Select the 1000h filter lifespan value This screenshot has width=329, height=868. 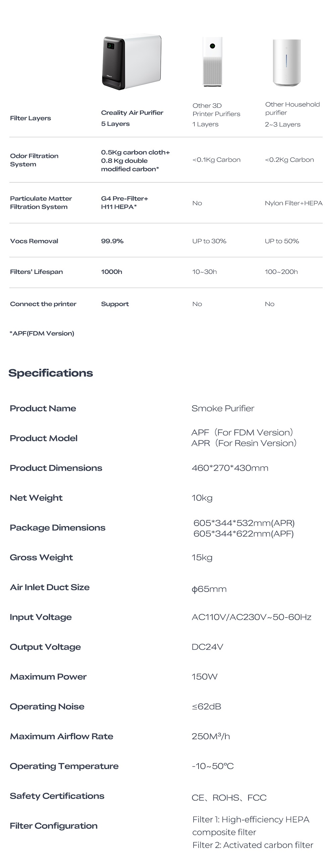click(111, 272)
